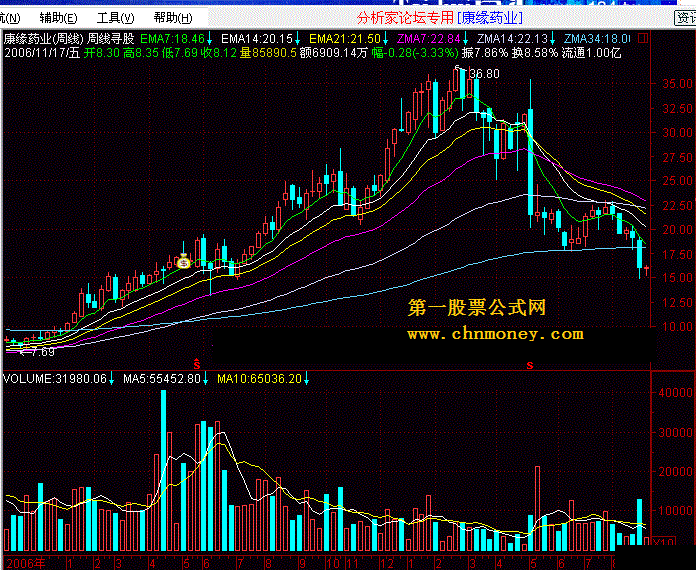Select the ZMA14:22.13 indicator label

[x=512, y=39]
